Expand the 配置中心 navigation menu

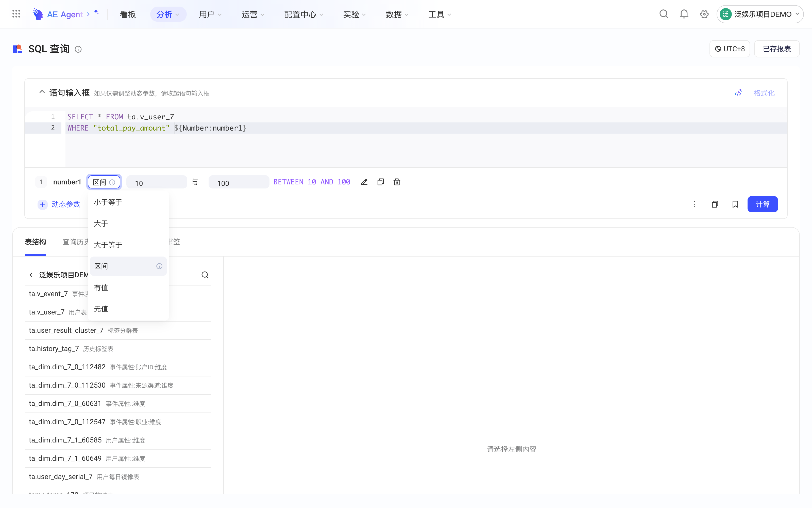point(304,14)
